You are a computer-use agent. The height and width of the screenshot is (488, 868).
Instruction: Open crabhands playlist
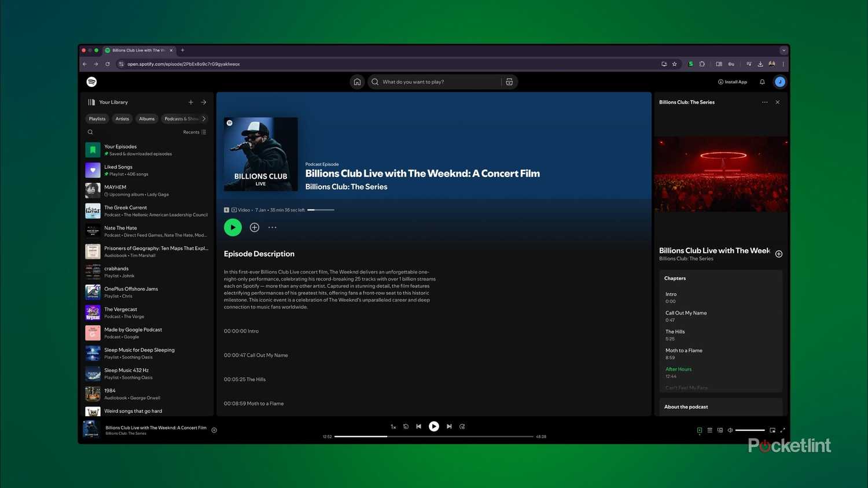click(147, 272)
